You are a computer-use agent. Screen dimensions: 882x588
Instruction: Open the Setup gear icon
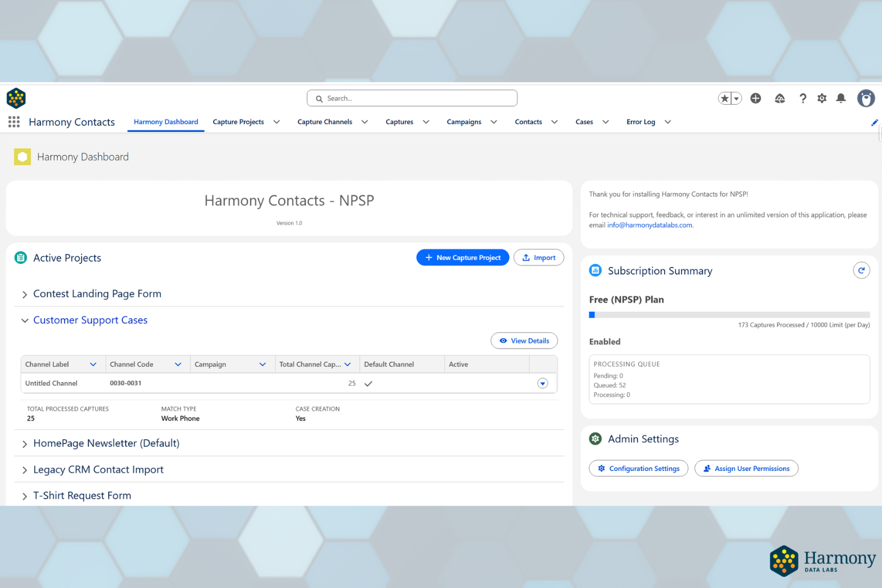click(x=822, y=98)
